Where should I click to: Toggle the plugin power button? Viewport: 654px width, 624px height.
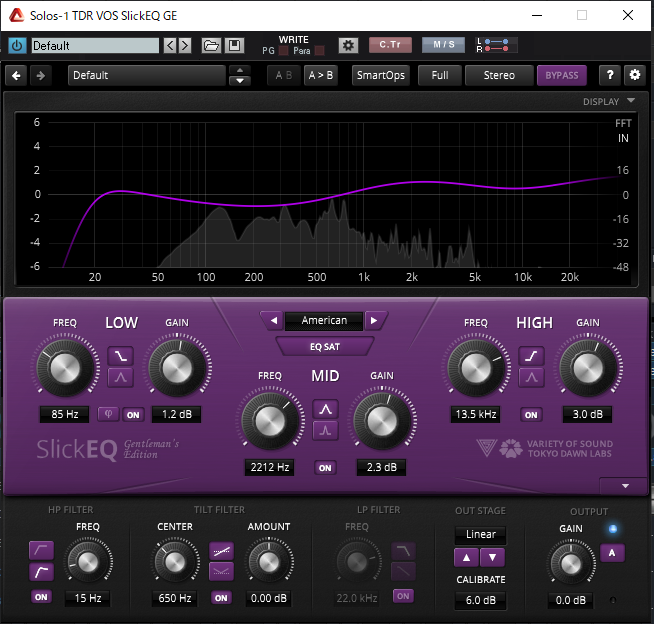[x=17, y=45]
